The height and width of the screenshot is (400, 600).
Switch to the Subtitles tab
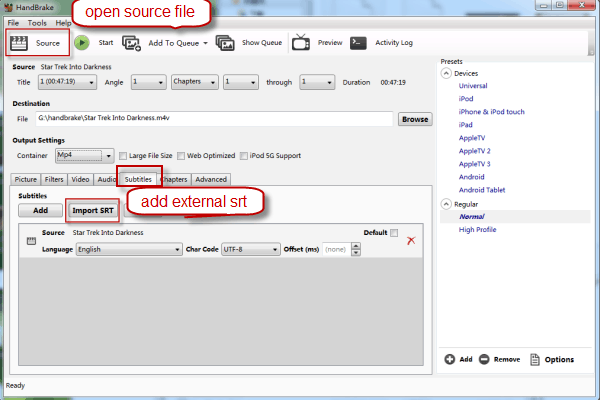pos(138,179)
